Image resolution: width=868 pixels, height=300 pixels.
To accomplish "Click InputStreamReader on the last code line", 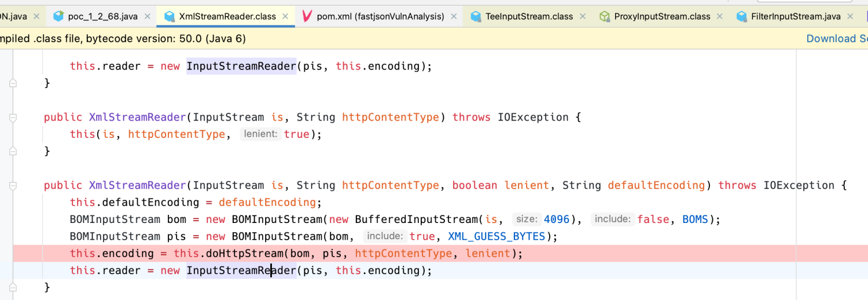I will [241, 270].
